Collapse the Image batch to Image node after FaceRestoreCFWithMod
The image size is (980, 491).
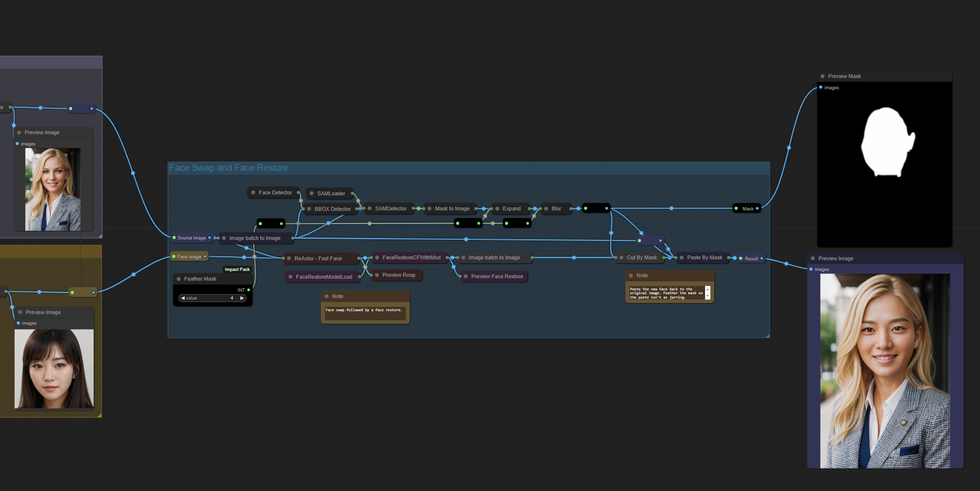[x=463, y=257]
